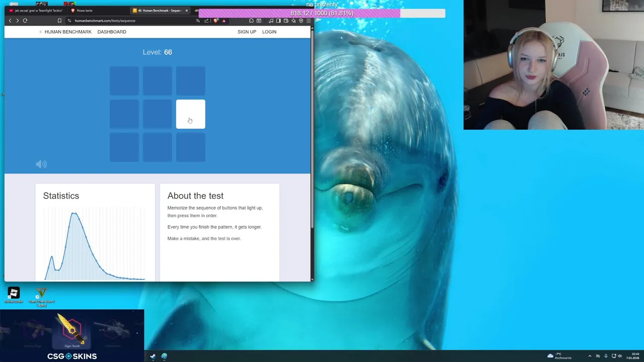Click the Level: 66 text
Viewport: 644px width, 362px height.
[x=157, y=52]
